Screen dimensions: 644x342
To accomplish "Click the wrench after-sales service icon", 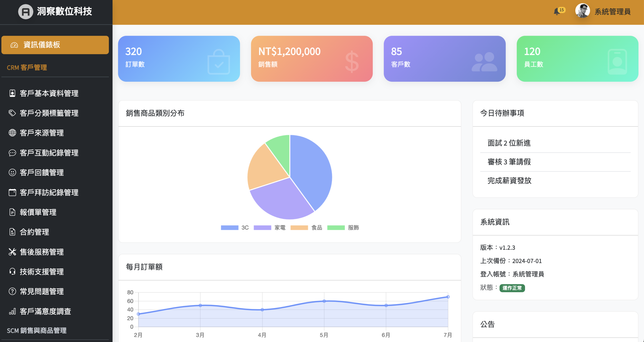I will point(12,252).
